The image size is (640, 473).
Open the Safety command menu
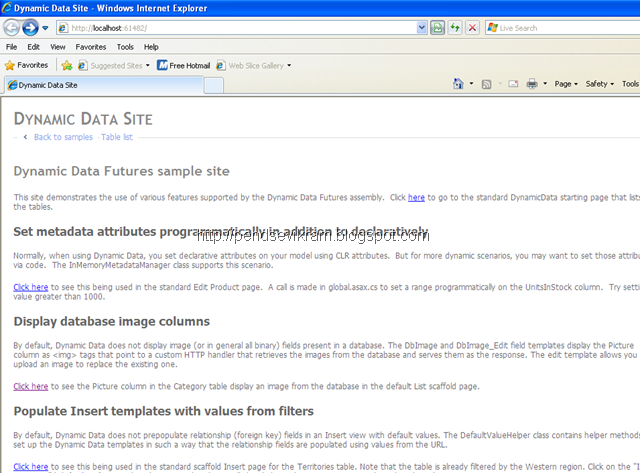tap(600, 84)
